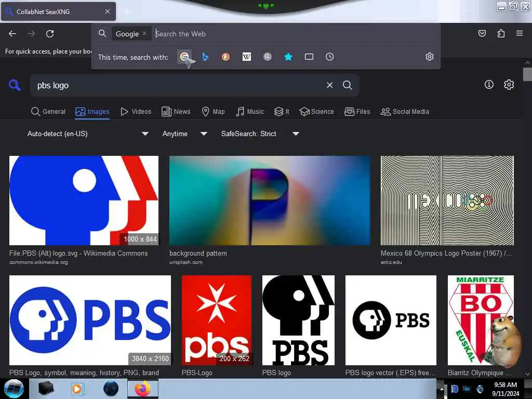Open the globe taskbar icon
532x399 pixels.
[x=111, y=389]
